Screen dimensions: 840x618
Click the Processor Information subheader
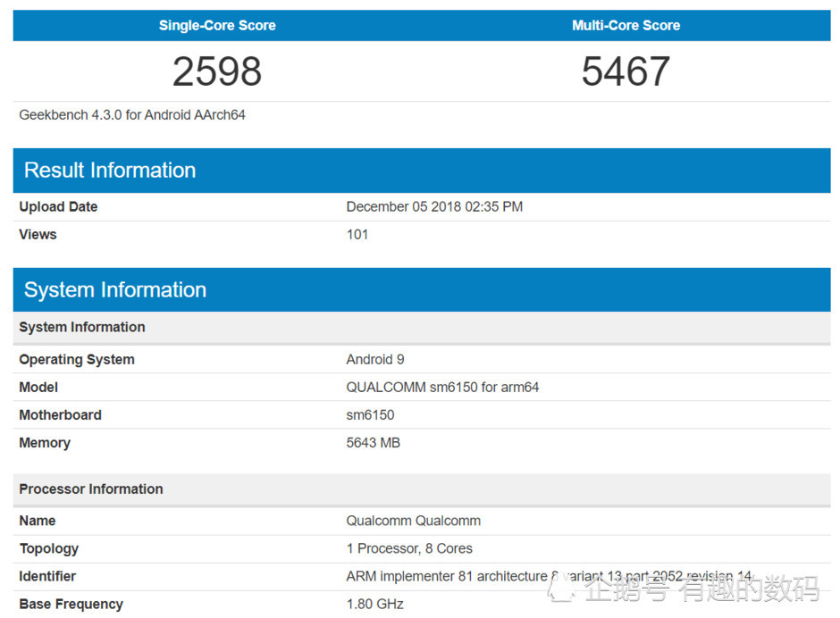(x=422, y=489)
